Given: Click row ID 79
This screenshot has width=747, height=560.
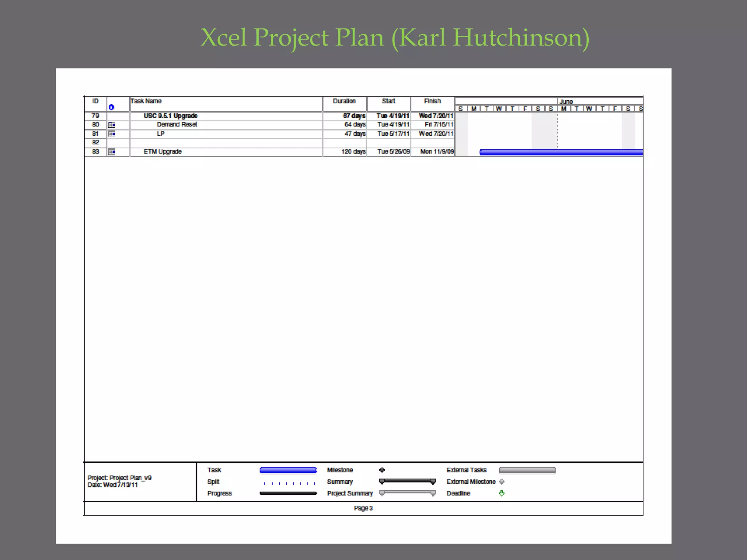Looking at the screenshot, I should 95,116.
